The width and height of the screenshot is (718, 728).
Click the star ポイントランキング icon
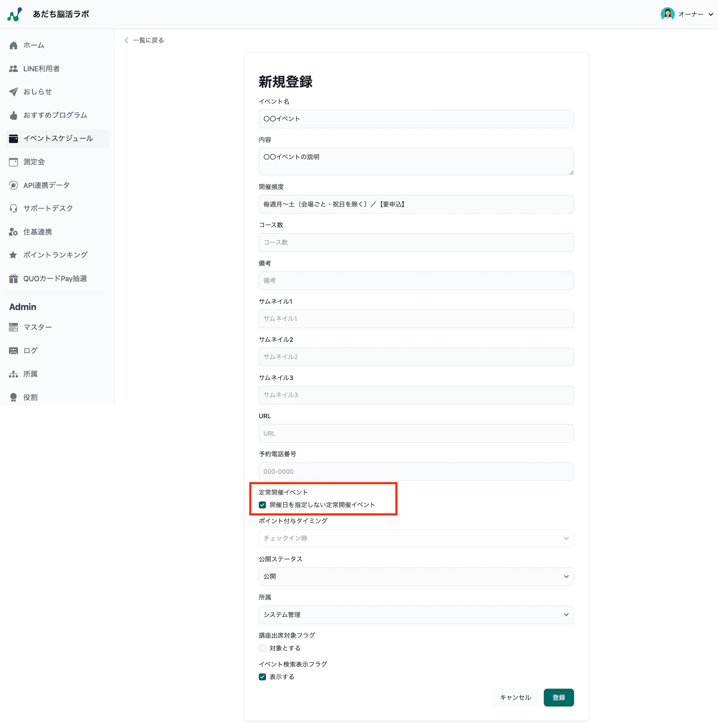pyautogui.click(x=14, y=255)
